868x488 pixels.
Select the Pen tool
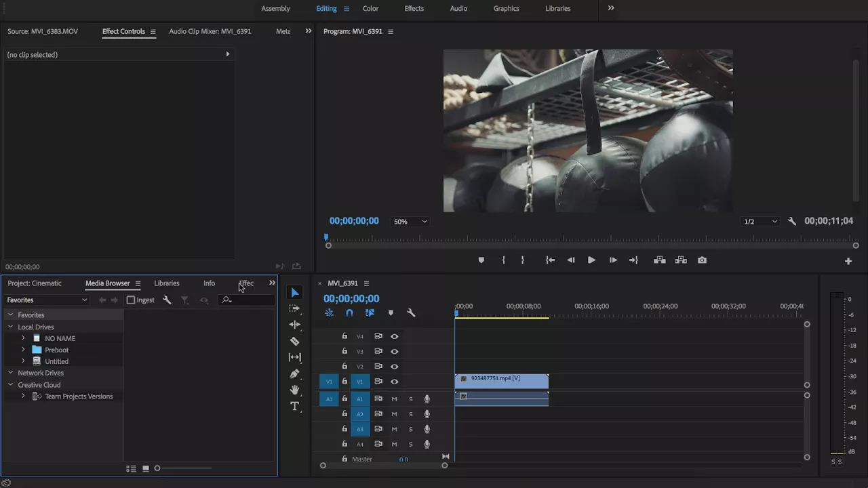pyautogui.click(x=295, y=373)
